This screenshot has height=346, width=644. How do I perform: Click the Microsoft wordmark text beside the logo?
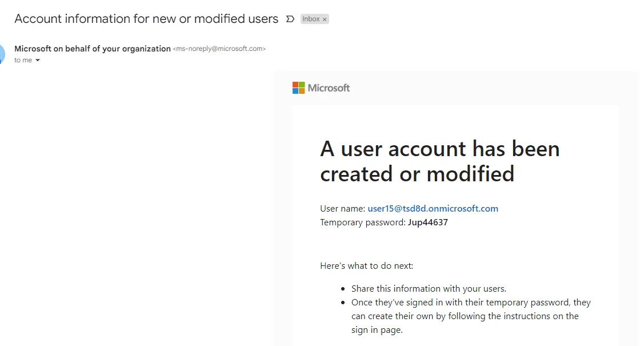click(x=329, y=88)
